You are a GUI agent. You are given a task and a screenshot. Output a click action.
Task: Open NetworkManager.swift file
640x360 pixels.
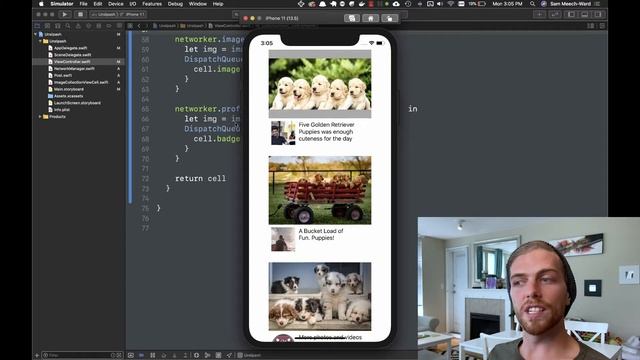(x=74, y=69)
